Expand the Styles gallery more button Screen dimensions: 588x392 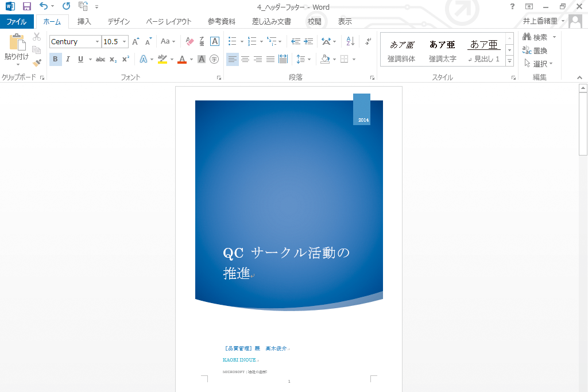point(509,61)
